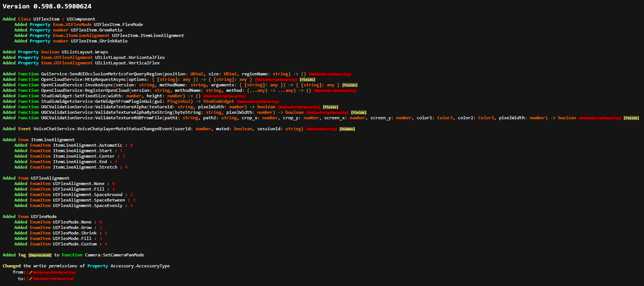
Task: Click 'UIFlexAlignment.None' enum item
Action: point(79,184)
